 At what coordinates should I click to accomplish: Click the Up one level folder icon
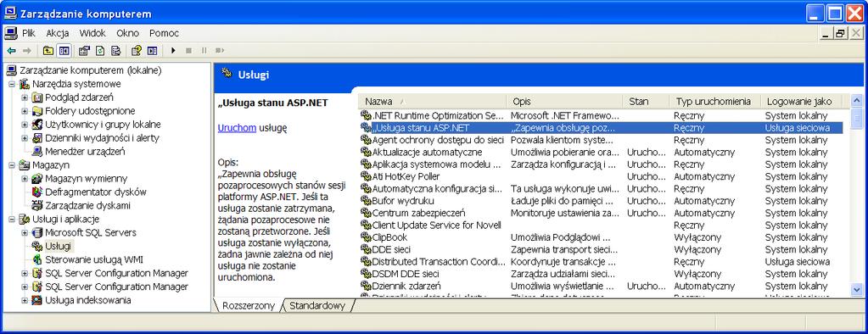tap(48, 50)
